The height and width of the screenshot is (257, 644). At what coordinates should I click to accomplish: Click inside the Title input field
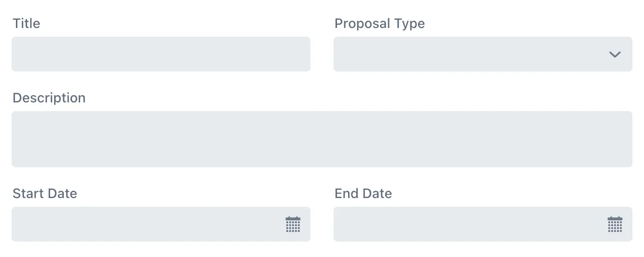coord(161,55)
